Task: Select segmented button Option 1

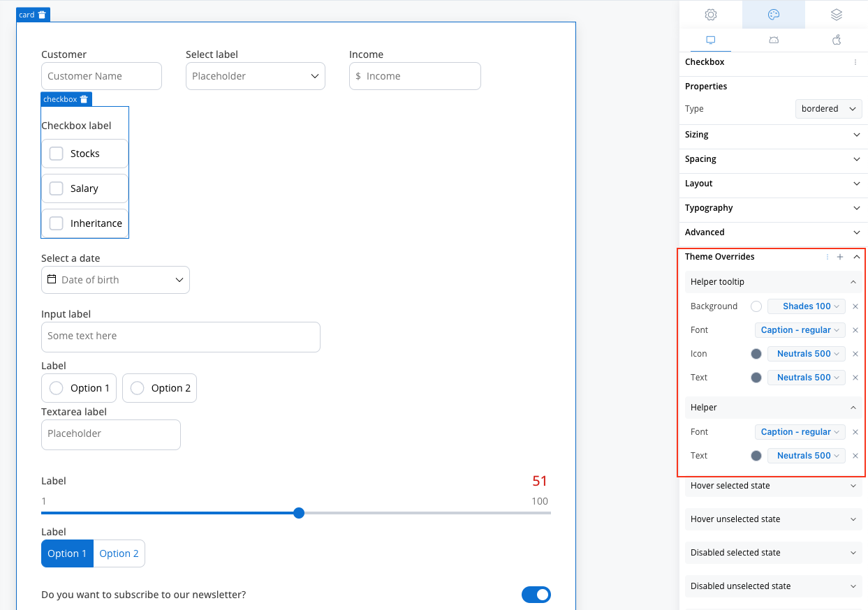Action: (67, 553)
